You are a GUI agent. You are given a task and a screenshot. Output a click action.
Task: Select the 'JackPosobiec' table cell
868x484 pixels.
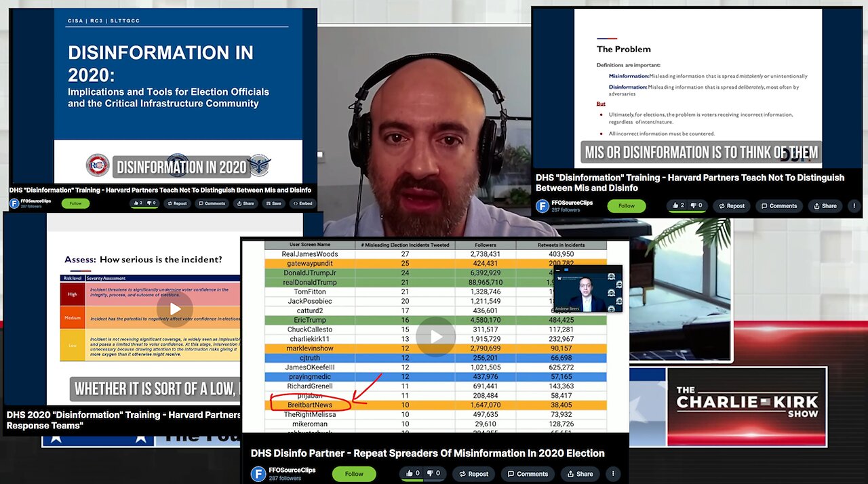point(309,301)
